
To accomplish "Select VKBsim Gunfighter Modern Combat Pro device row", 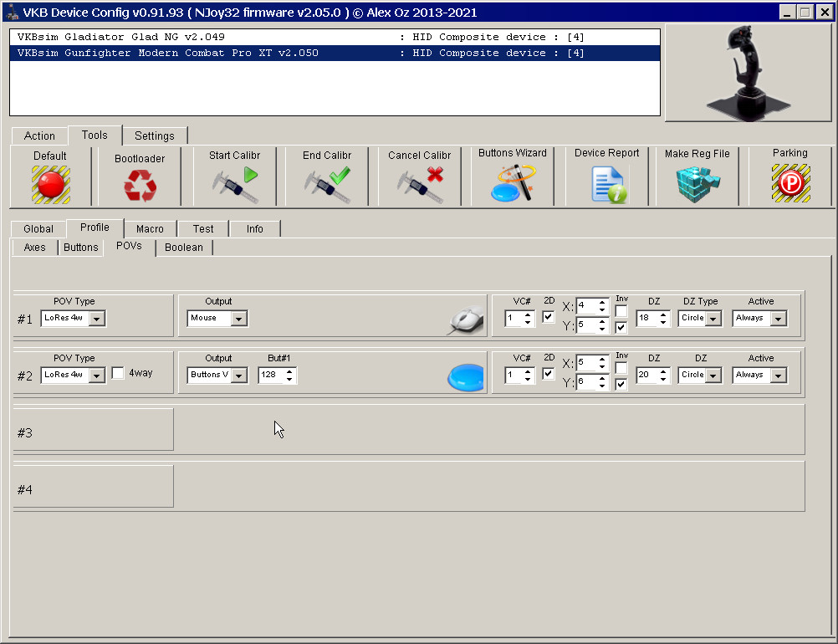I will point(335,53).
